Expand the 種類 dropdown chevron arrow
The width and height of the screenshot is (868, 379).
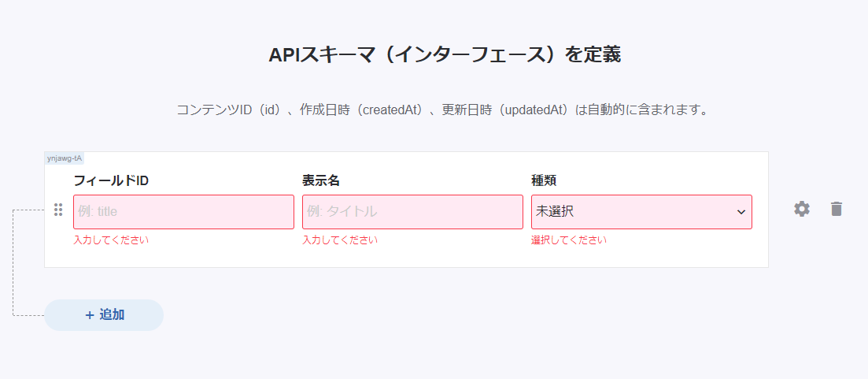741,212
